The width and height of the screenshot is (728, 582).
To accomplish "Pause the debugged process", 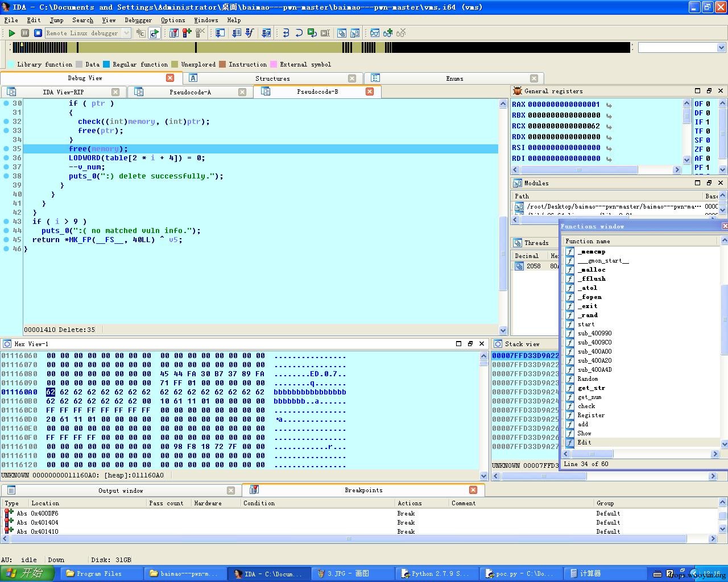I will click(25, 33).
